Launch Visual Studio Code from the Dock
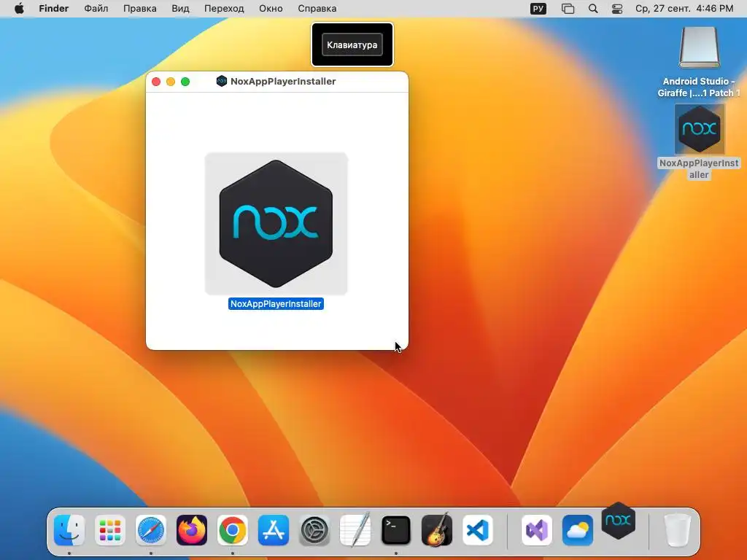The image size is (747, 560). 478,530
